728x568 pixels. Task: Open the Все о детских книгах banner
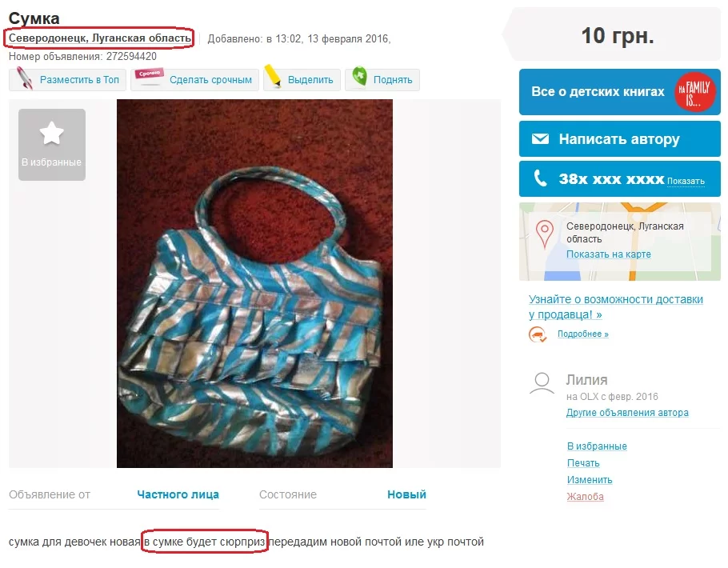(x=619, y=92)
